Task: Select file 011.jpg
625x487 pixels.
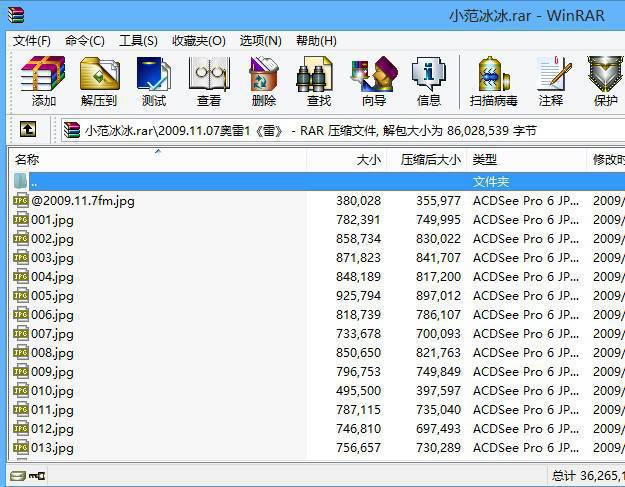Action: [52, 410]
